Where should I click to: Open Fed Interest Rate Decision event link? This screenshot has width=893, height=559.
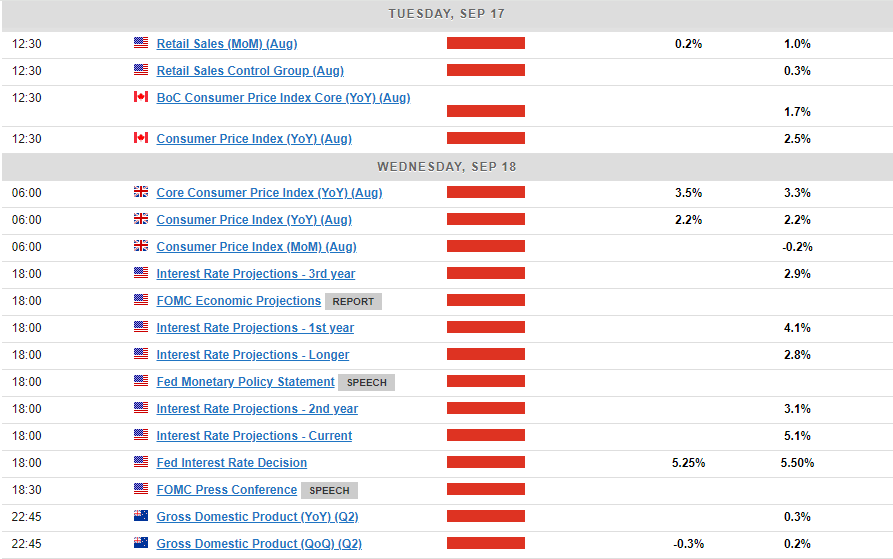[232, 463]
